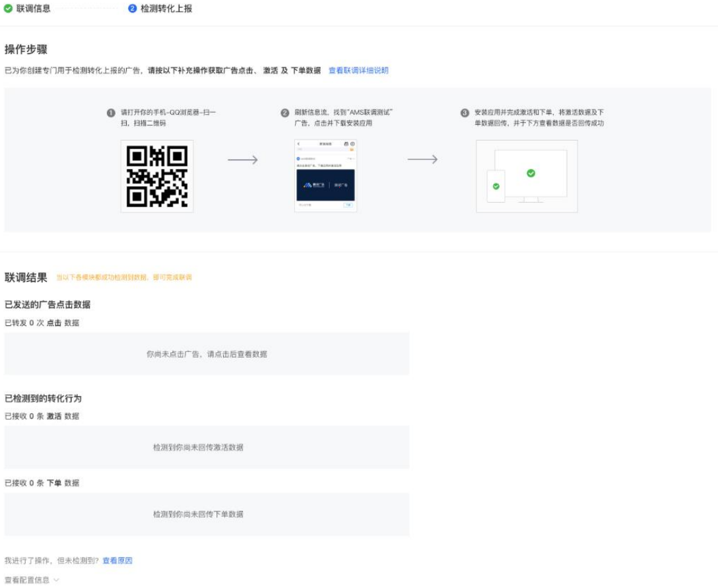Screen dimensions: 718x588
Task: Click the green check on phone illustration
Action: pos(496,186)
